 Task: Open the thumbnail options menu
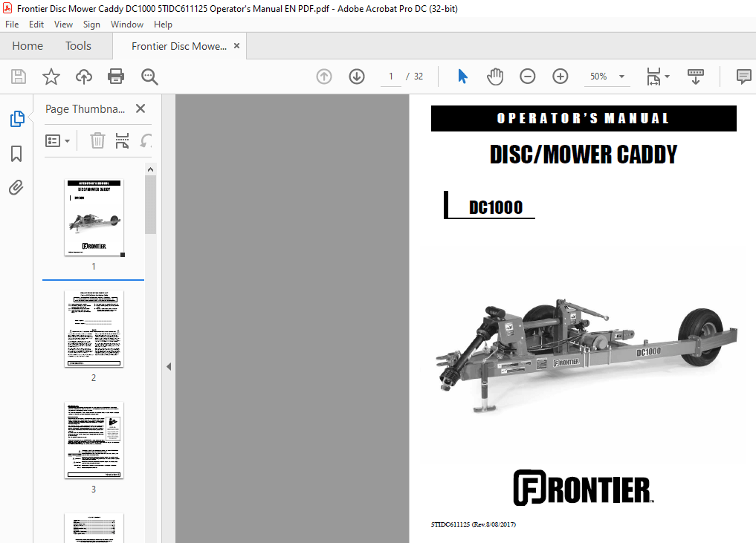tap(57, 140)
